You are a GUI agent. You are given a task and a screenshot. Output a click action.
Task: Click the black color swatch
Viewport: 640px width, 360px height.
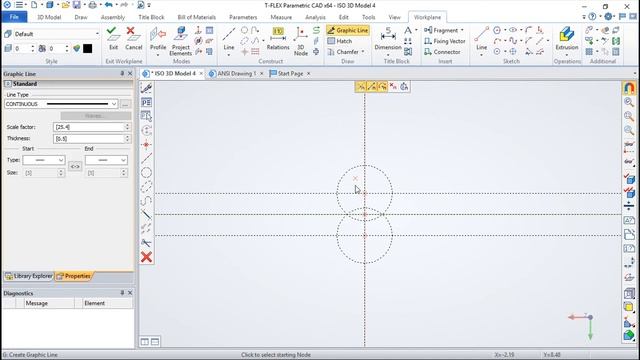click(x=87, y=48)
